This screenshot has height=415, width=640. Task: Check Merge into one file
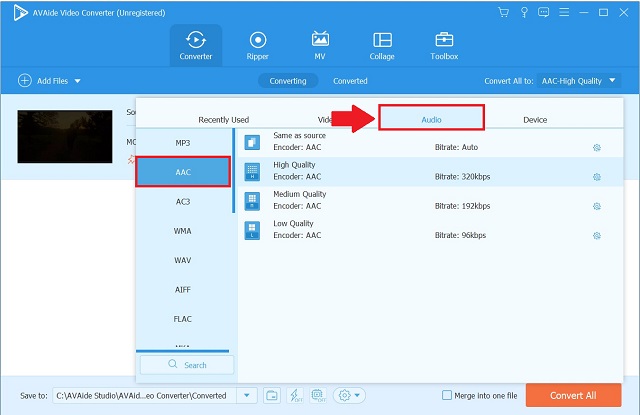(447, 395)
